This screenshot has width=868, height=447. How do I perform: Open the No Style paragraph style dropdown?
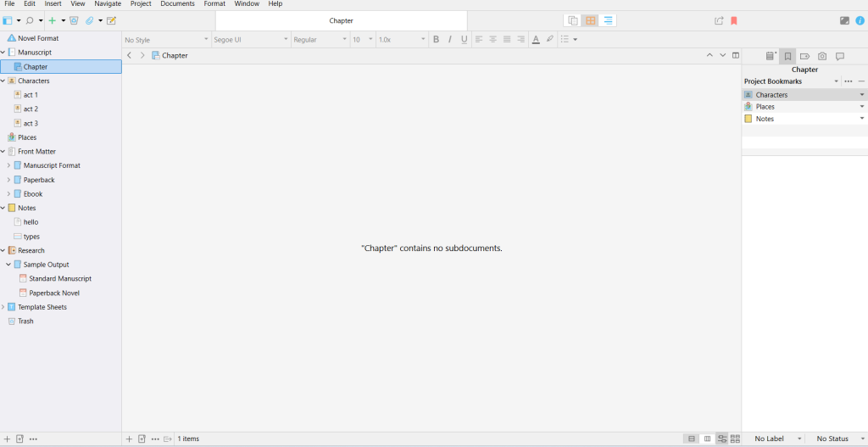166,40
